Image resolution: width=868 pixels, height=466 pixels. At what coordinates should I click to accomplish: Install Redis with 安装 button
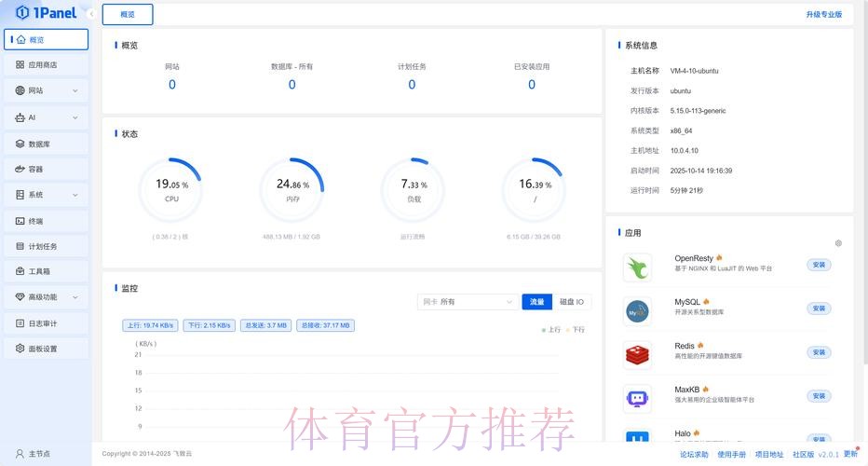click(819, 352)
